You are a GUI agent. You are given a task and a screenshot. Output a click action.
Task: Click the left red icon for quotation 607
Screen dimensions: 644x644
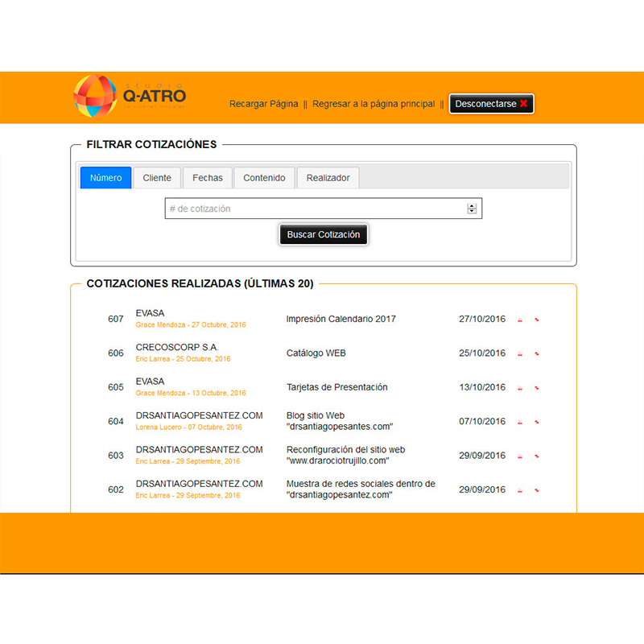point(520,320)
